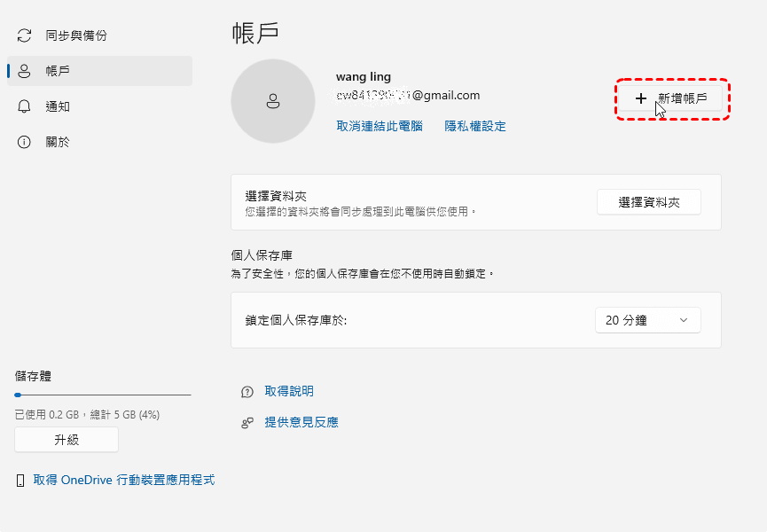Image resolution: width=767 pixels, height=532 pixels.
Task: Click the notifications bell icon
Action: tap(24, 106)
